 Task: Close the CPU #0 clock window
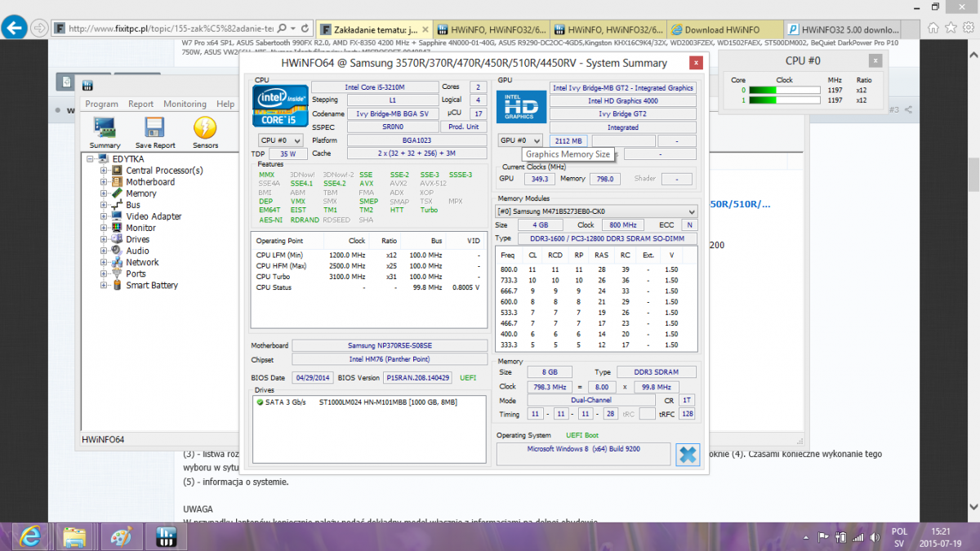[x=875, y=60]
